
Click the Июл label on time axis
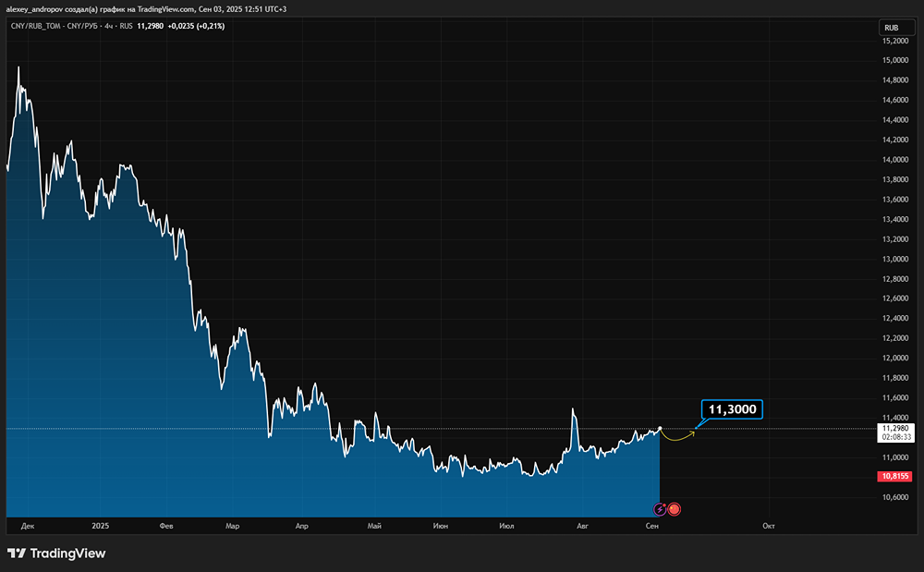coord(506,526)
